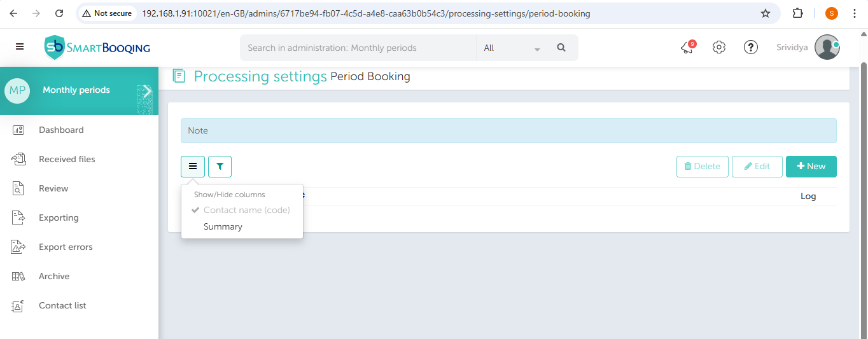Click the Show/Hide columns list icon
Viewport: 868px width, 339px height.
[x=193, y=167]
